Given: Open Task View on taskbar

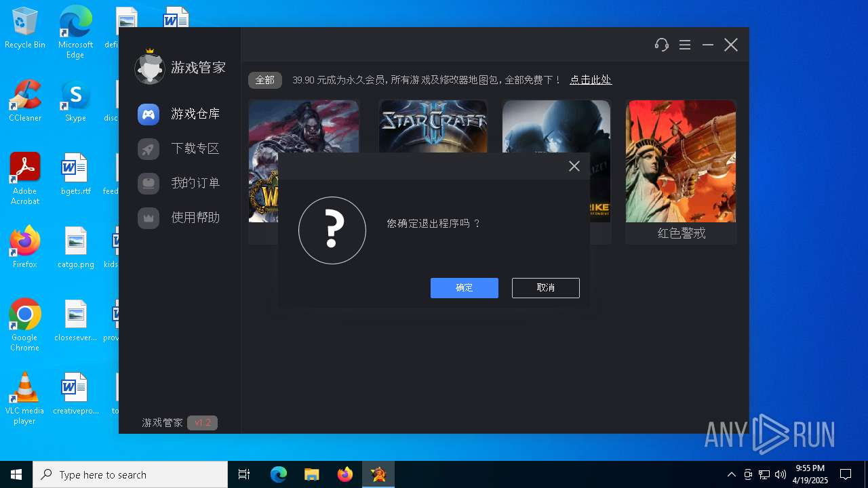Looking at the screenshot, I should [244, 474].
